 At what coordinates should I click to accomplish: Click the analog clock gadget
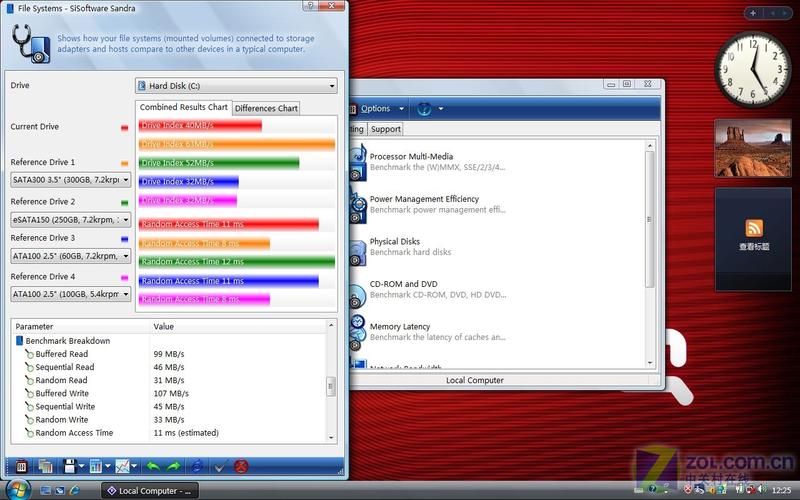(754, 69)
